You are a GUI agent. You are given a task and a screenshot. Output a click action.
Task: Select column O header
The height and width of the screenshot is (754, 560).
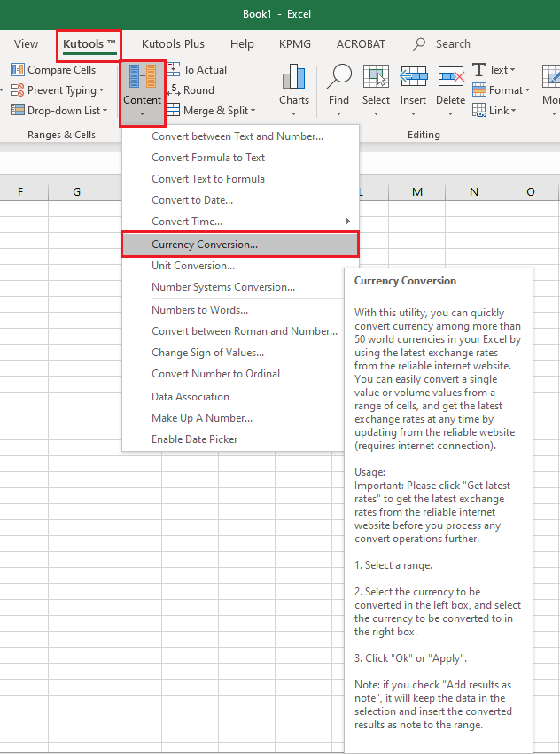click(531, 191)
